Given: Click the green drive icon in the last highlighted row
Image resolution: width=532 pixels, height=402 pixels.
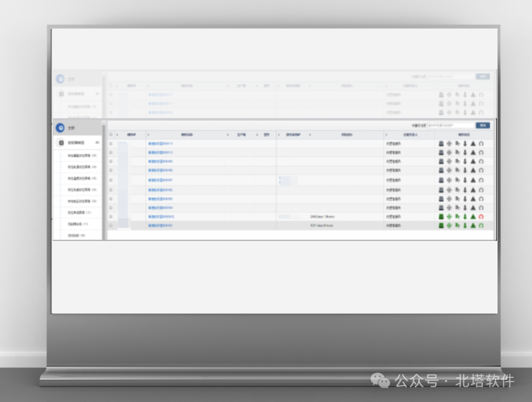Looking at the screenshot, I should coord(441,225).
